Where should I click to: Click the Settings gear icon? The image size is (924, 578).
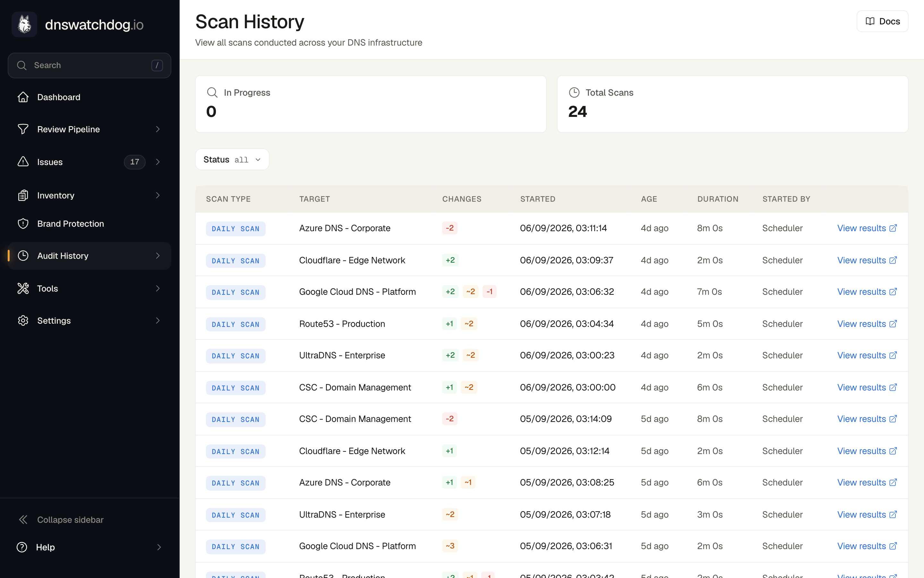coord(23,320)
